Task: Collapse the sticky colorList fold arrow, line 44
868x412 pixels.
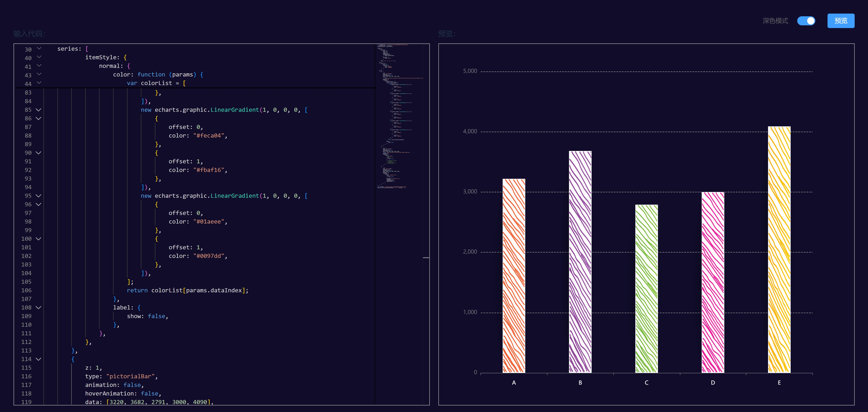Action: click(x=39, y=83)
